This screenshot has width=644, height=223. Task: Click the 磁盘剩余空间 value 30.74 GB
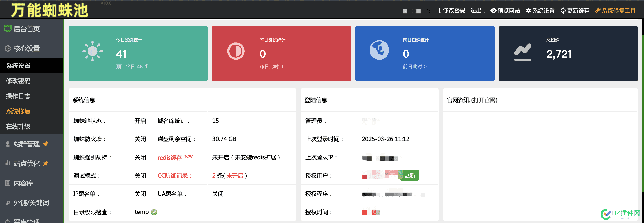224,139
